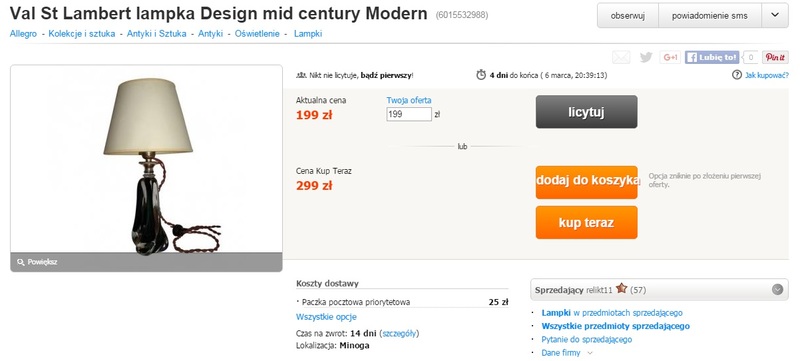
Task: Click the email envelope share icon
Action: 621,57
